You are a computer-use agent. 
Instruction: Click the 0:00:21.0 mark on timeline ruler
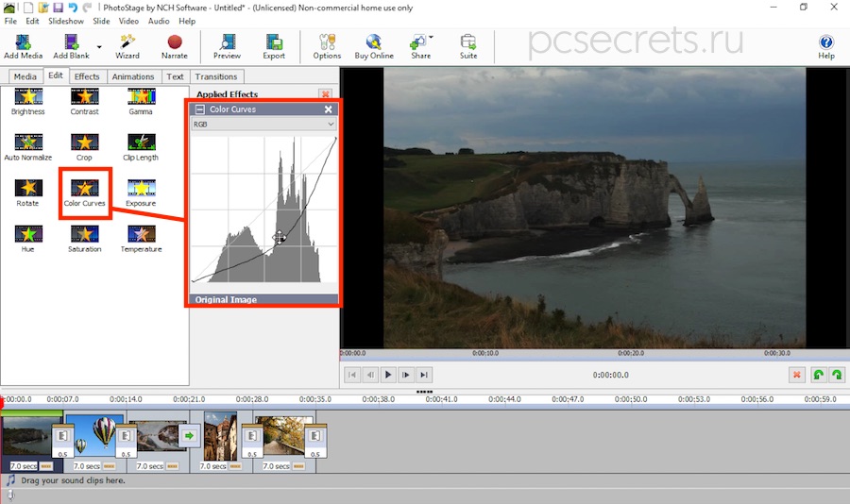pos(189,399)
